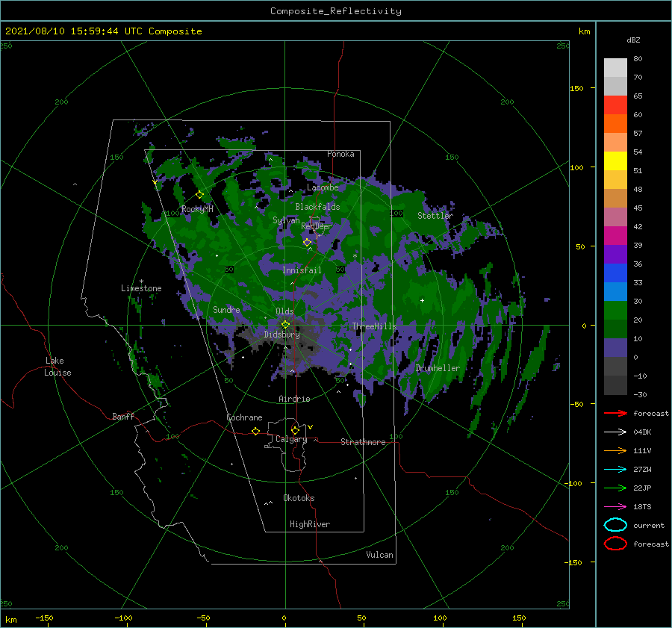The height and width of the screenshot is (628, 672).
Task: Click the 'Banff' town label
Action: 123,416
